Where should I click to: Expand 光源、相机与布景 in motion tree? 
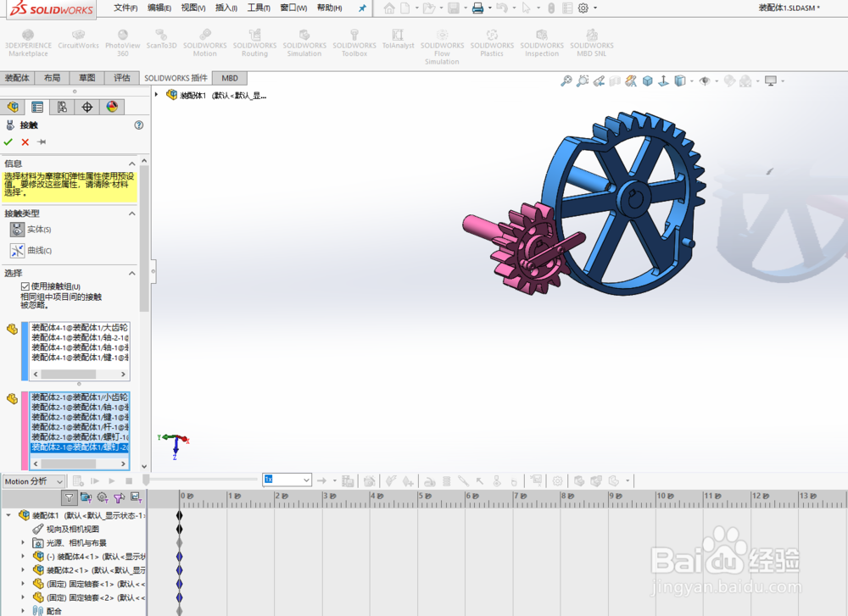(x=23, y=542)
